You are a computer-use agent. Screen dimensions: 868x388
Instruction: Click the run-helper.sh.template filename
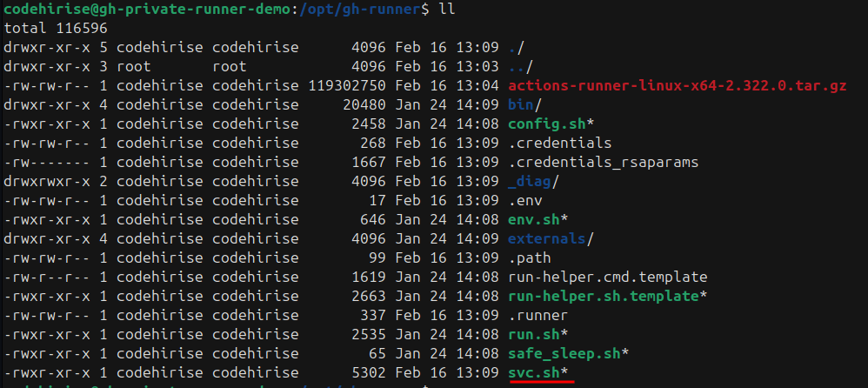[604, 296]
